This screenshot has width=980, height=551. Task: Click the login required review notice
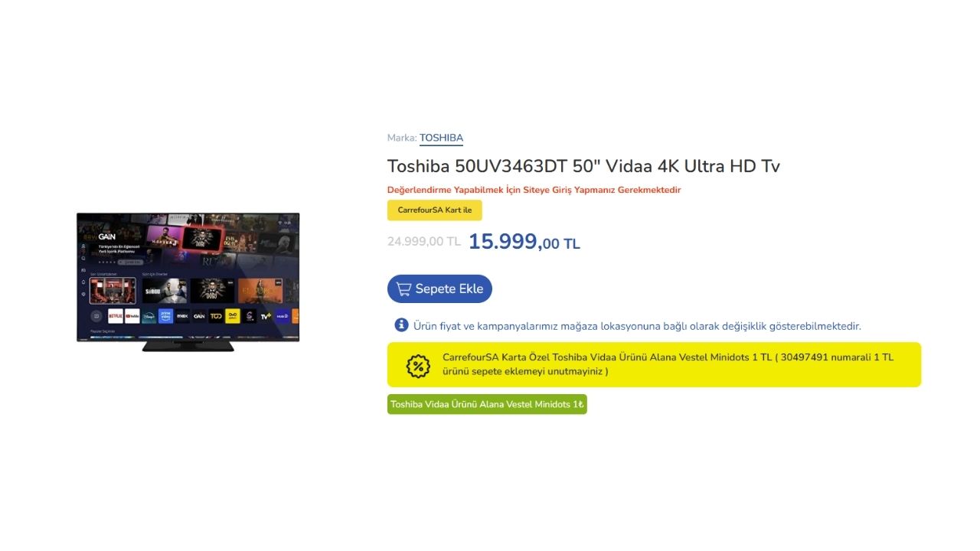pyautogui.click(x=534, y=190)
